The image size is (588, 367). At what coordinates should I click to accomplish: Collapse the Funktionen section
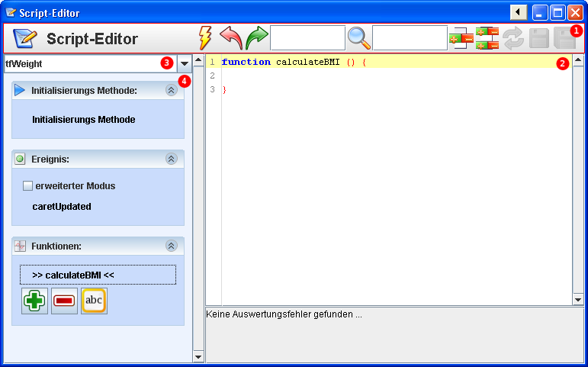(171, 246)
